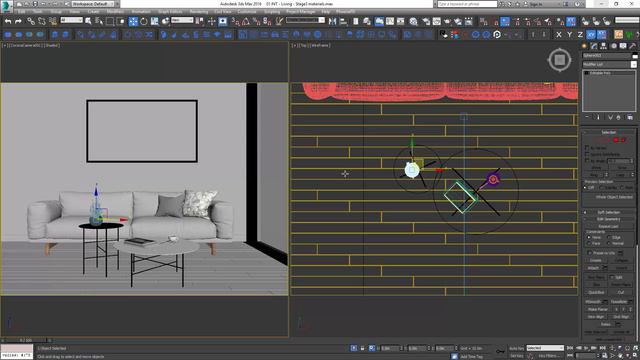This screenshot has height=360, width=640.
Task: Open the Modifier List dropdown
Action: click(609, 64)
